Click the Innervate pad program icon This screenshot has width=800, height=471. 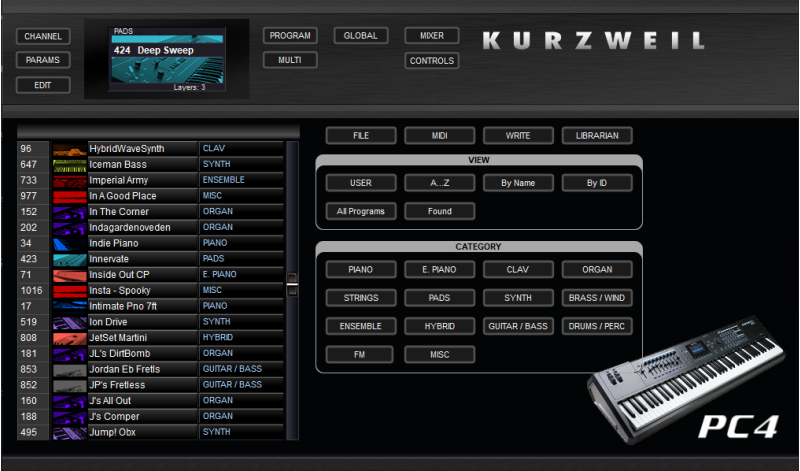[x=69, y=259]
